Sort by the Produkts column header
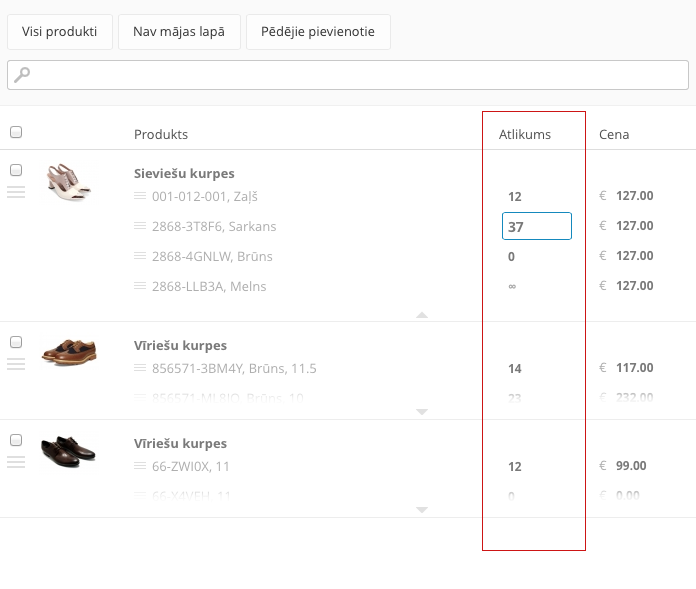Screen dimensions: 696x589 click(x=161, y=134)
